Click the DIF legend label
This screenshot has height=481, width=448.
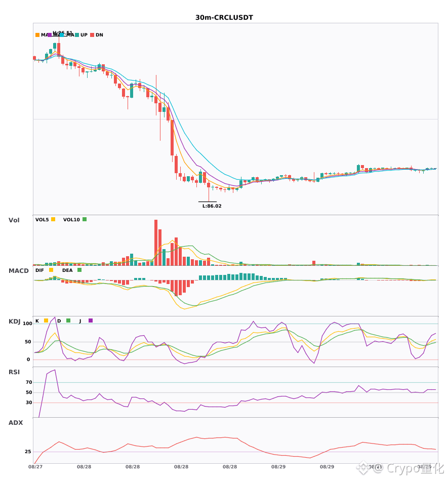pos(39,270)
